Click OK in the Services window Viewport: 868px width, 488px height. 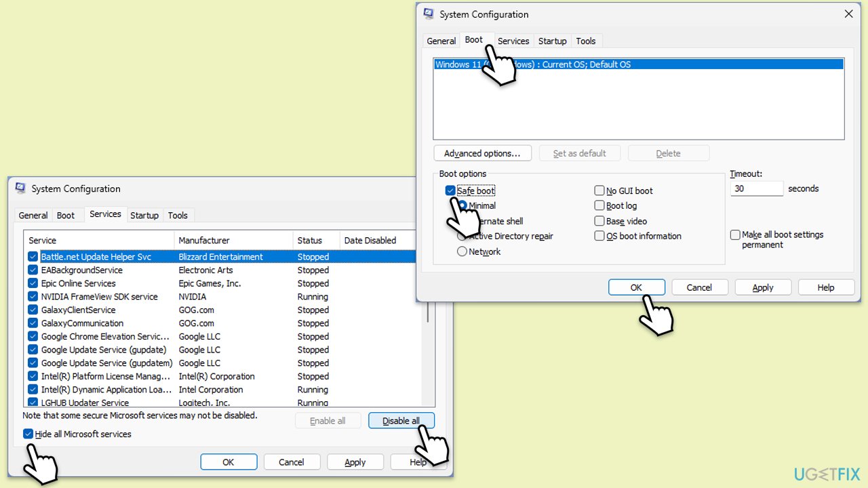229,462
